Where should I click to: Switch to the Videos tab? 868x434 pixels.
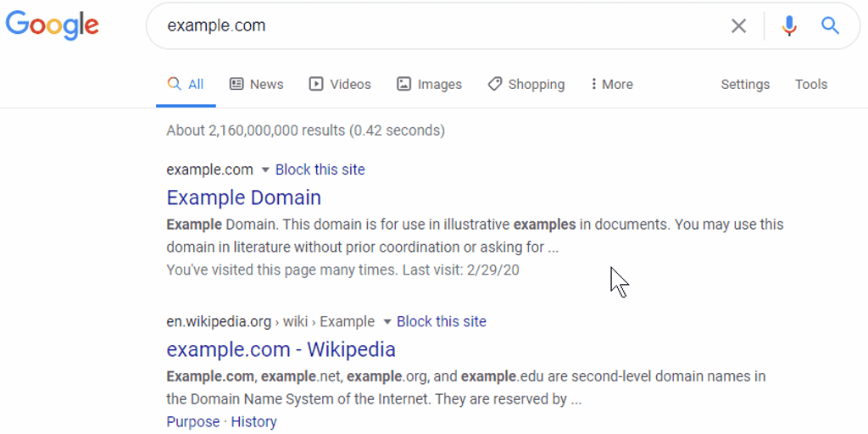click(340, 84)
